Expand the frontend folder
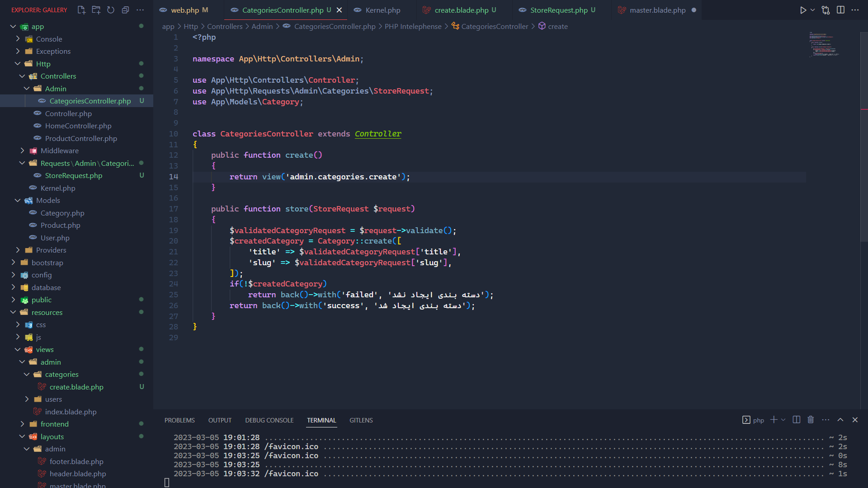This screenshot has height=488, width=868. coord(22,424)
